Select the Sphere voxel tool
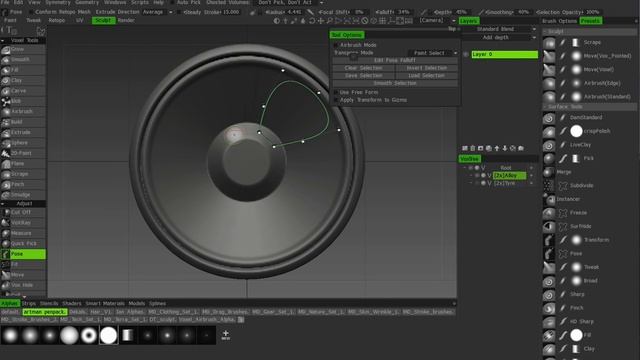 (x=23, y=143)
